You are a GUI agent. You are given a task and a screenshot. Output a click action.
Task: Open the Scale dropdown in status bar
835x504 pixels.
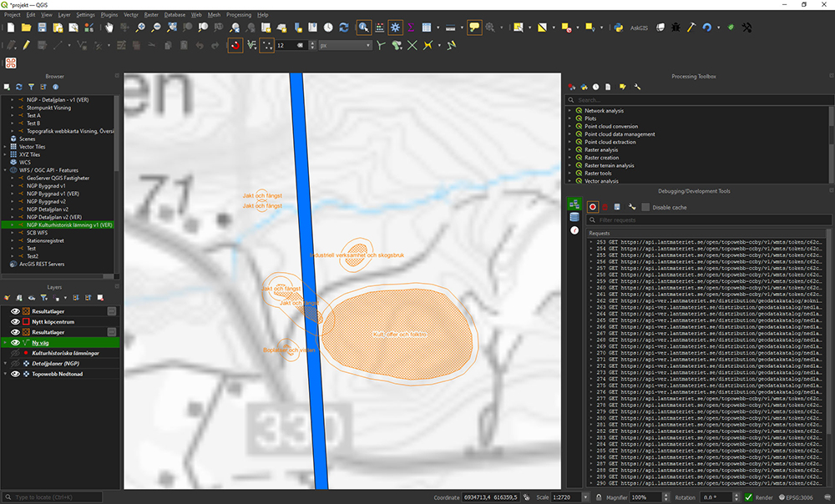click(x=585, y=497)
